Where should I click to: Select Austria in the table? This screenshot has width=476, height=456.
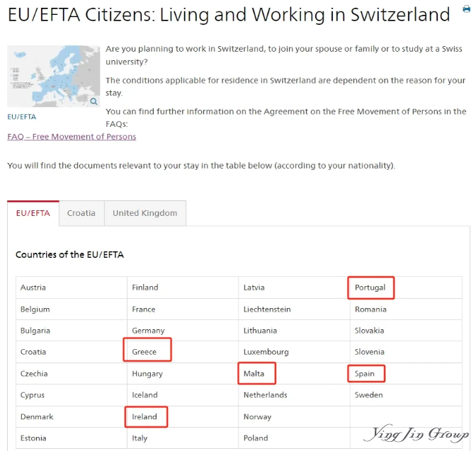(x=33, y=287)
